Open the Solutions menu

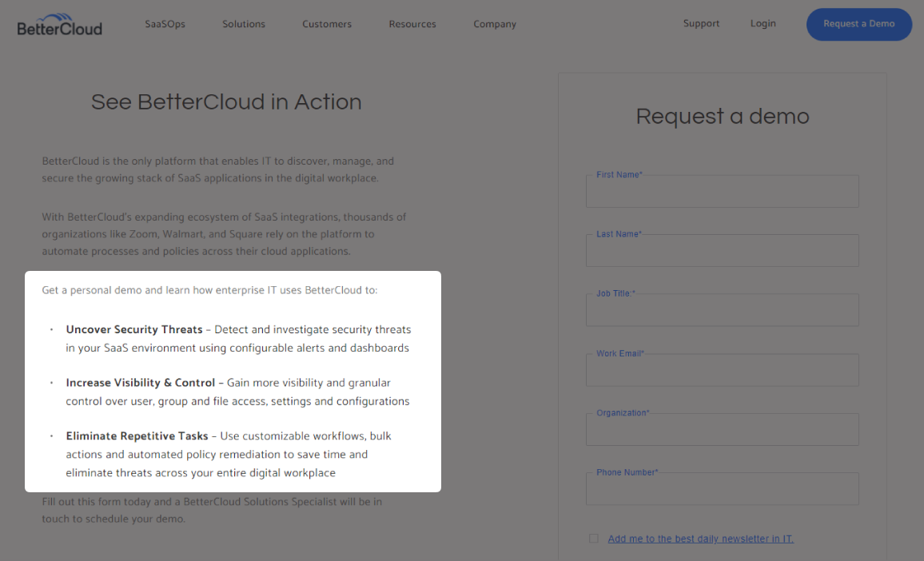point(244,24)
